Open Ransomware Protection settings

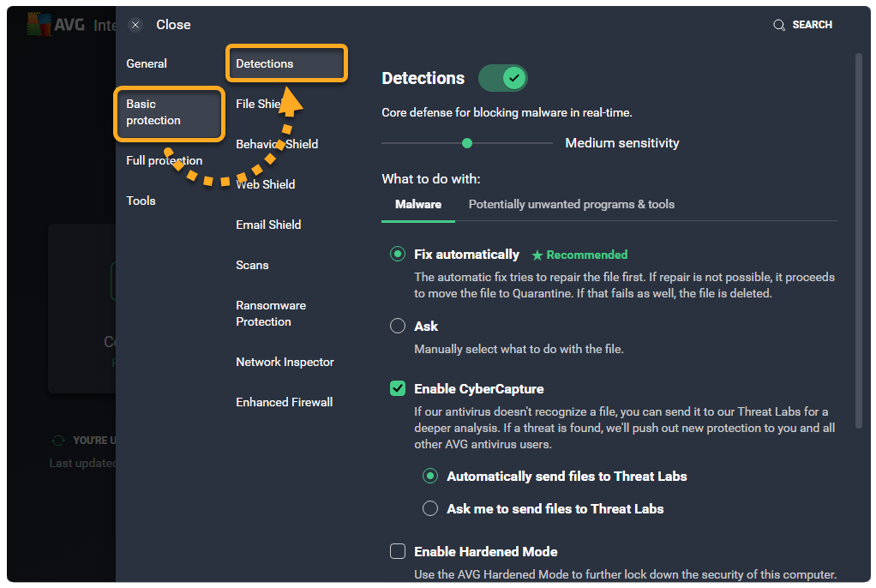271,313
